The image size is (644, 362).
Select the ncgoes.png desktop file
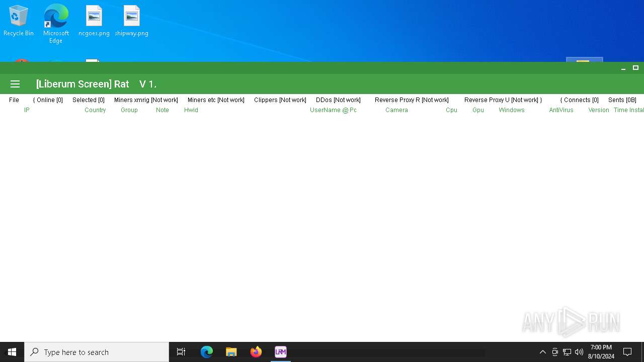tap(94, 21)
